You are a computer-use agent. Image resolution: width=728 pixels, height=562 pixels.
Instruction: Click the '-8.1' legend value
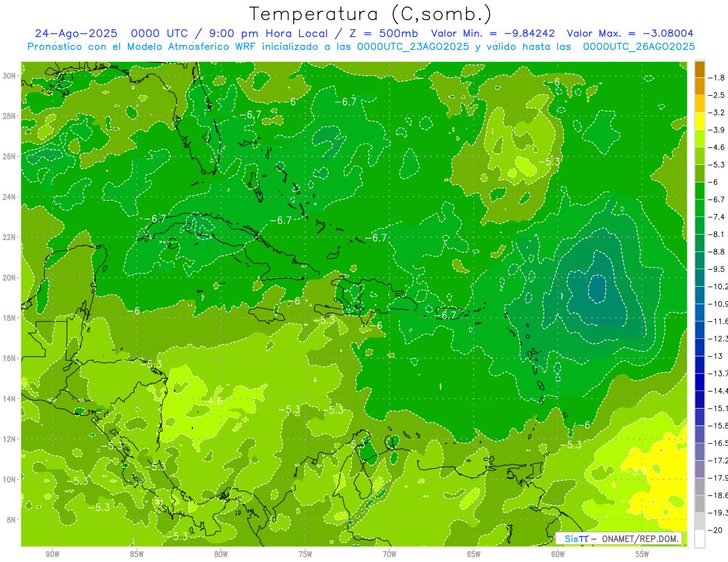(716, 234)
